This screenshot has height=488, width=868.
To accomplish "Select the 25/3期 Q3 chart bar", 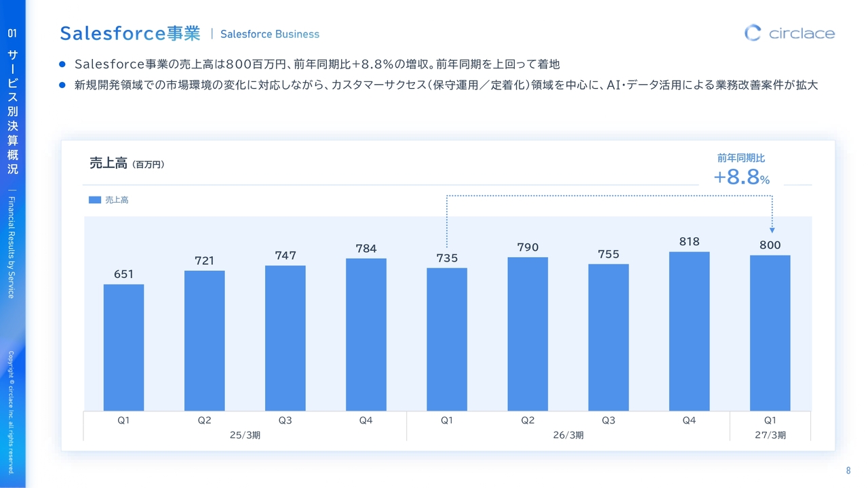I will pyautogui.click(x=285, y=338).
